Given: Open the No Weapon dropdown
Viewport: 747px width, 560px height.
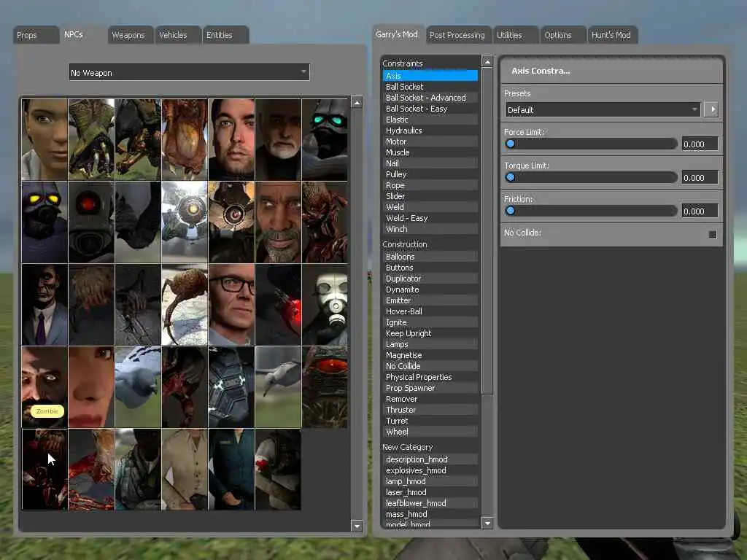Looking at the screenshot, I should 189,72.
